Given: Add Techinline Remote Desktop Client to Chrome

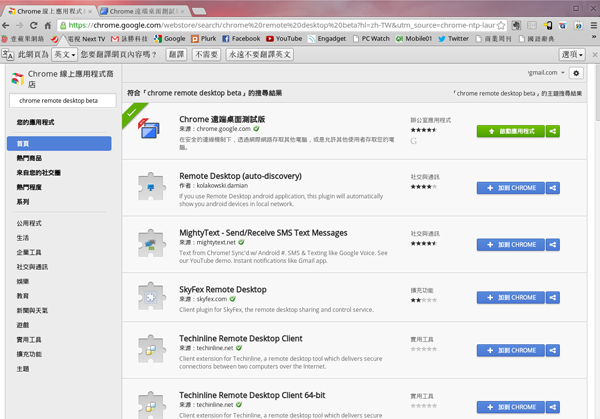Looking at the screenshot, I should [510, 350].
